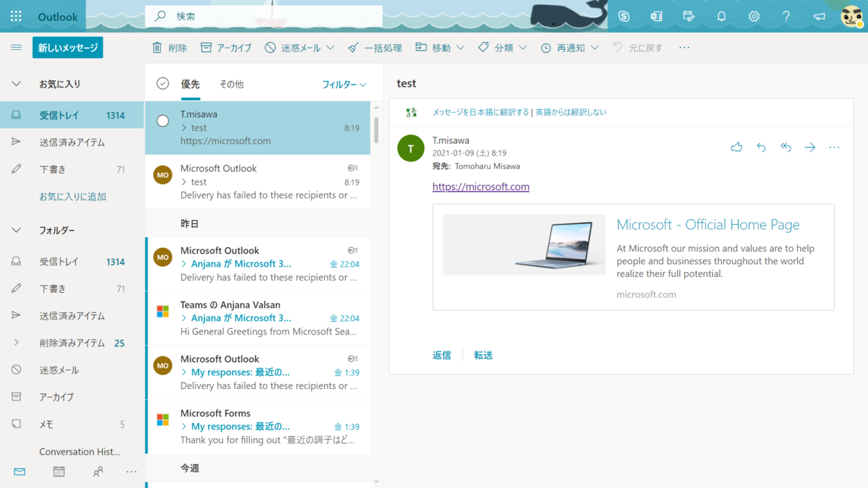Image resolution: width=868 pixels, height=488 pixels.
Task: Open the feedback megaphone icon
Action: pyautogui.click(x=819, y=16)
